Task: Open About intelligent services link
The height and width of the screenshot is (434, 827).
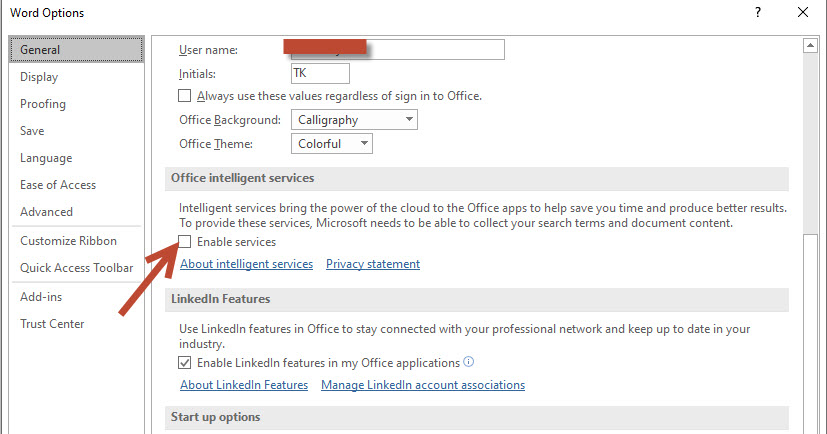Action: [246, 264]
